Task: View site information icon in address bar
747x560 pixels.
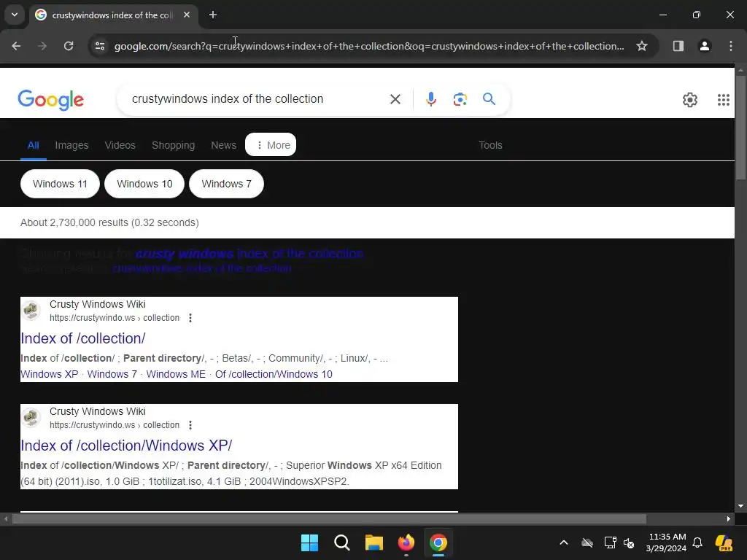Action: [x=100, y=46]
